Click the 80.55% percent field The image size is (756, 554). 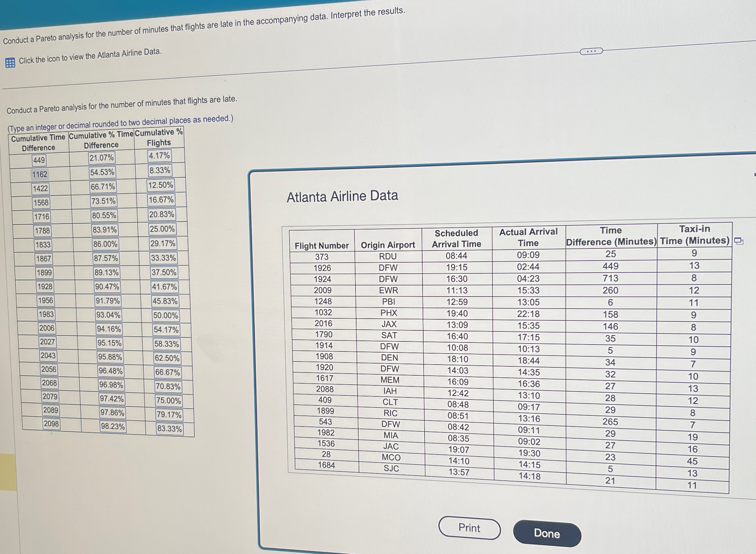point(104,216)
